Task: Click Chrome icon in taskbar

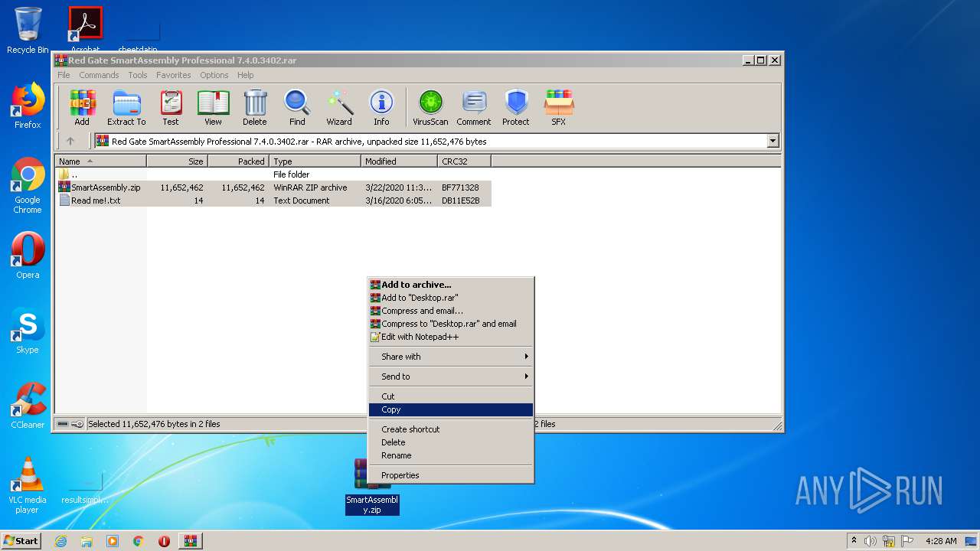Action: (139, 541)
